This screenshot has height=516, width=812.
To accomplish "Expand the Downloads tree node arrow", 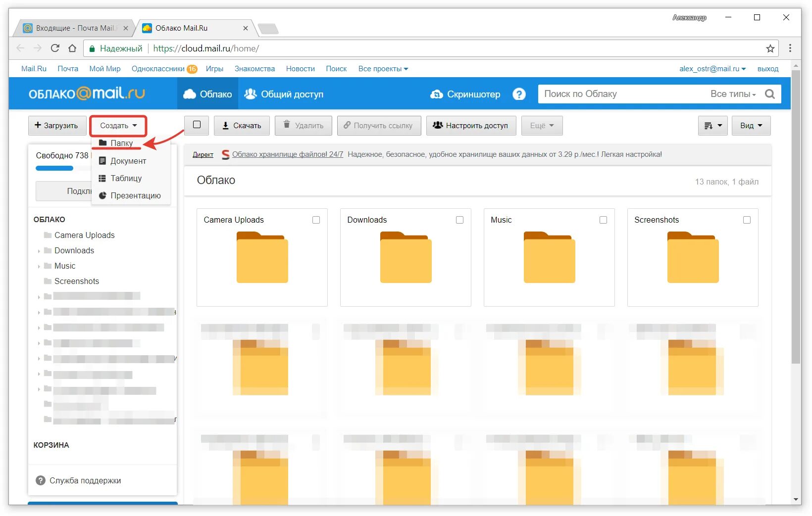I will (x=39, y=251).
